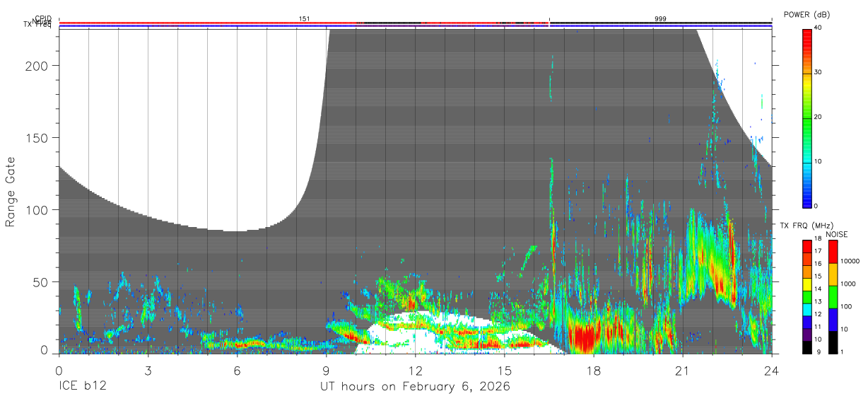Click the power colorbar gradient strip
Viewport: 868px width, 401px height.
coord(807,117)
